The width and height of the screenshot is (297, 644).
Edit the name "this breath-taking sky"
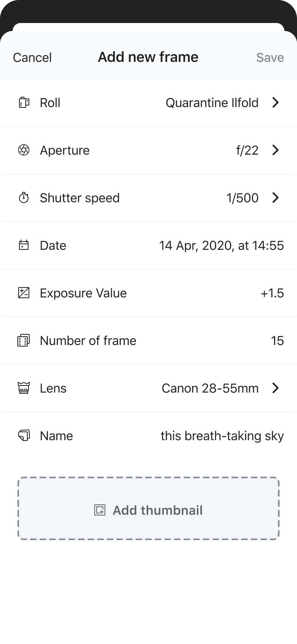[222, 436]
